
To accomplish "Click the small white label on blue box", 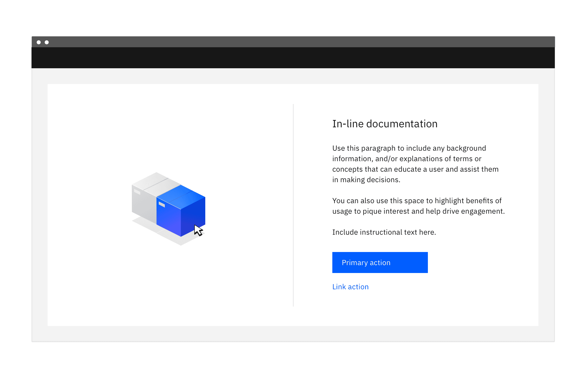I will 162,204.
